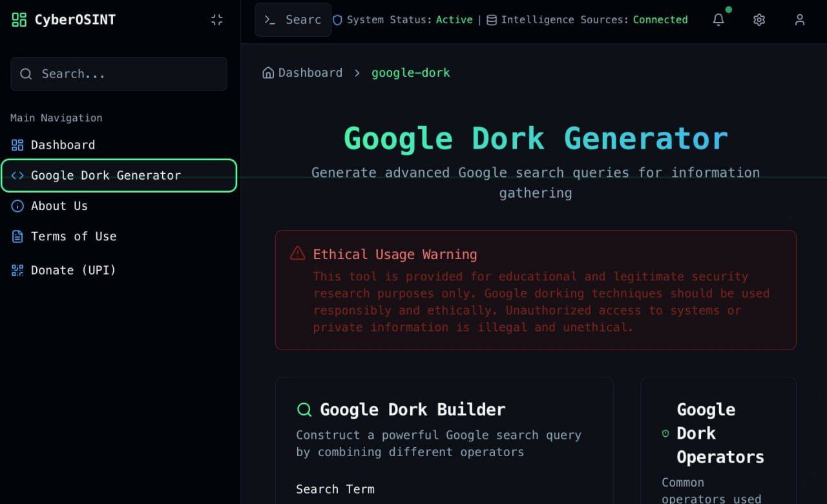The image size is (827, 504).
Task: Click the 'Generate advanced Google search queries' subtitle
Action: 536,182
